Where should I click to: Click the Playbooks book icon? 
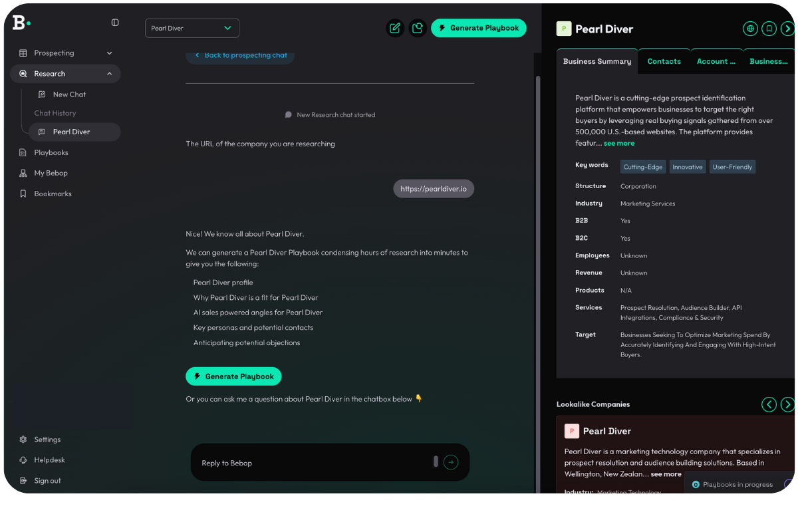point(23,152)
